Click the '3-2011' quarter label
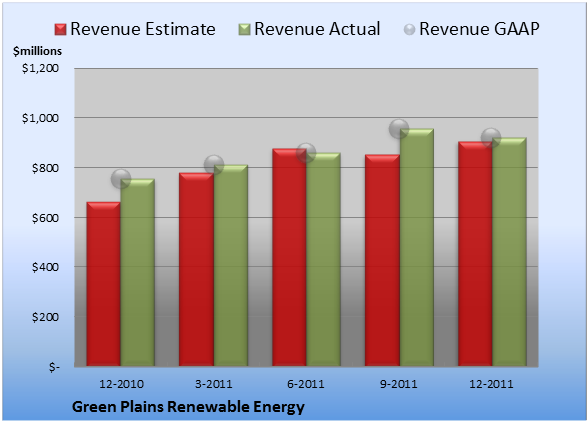The height and width of the screenshot is (422, 588). pos(214,384)
